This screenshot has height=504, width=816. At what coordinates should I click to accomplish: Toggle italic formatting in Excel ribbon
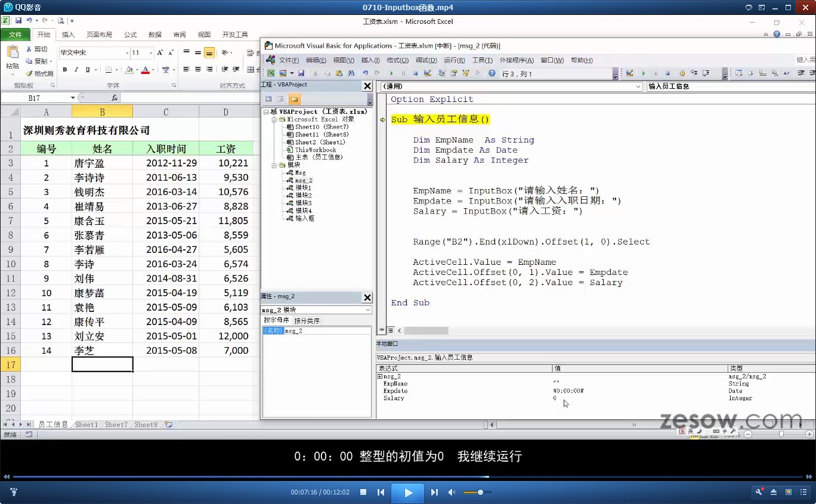coord(76,70)
